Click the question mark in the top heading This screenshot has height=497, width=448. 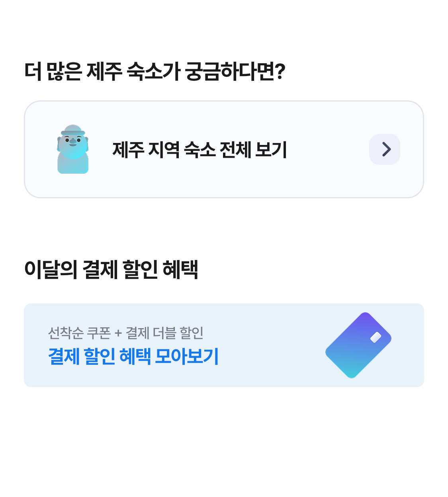[280, 72]
